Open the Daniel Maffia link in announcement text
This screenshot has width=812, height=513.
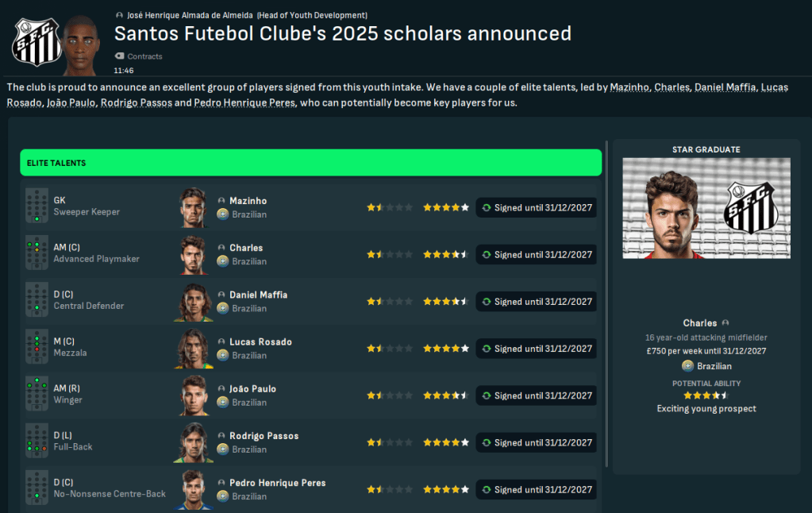click(724, 87)
